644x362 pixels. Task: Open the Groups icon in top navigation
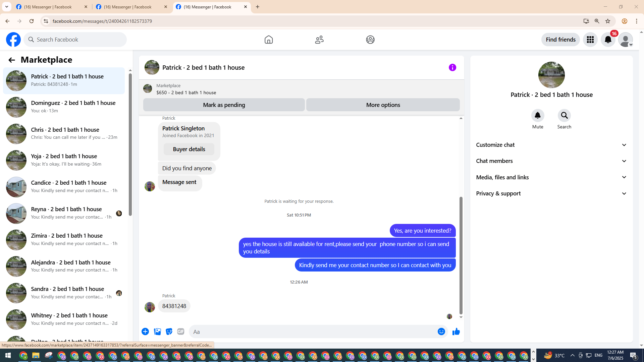click(370, 40)
